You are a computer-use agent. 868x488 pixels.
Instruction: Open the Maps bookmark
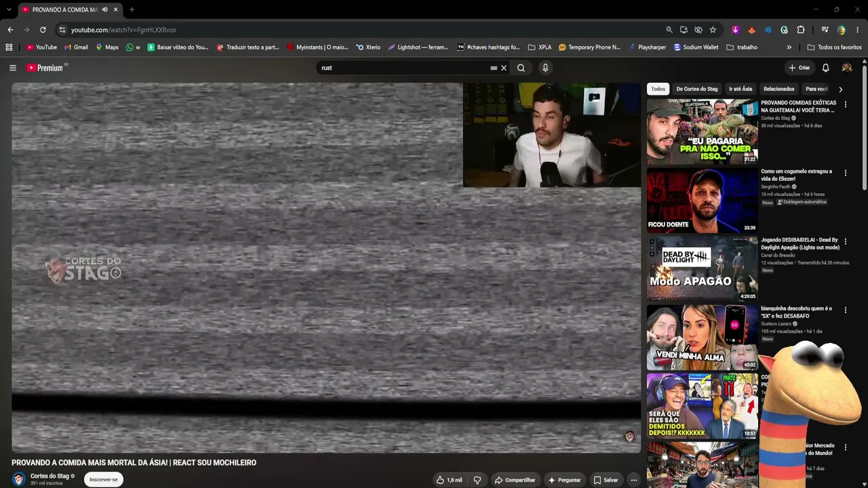(107, 47)
